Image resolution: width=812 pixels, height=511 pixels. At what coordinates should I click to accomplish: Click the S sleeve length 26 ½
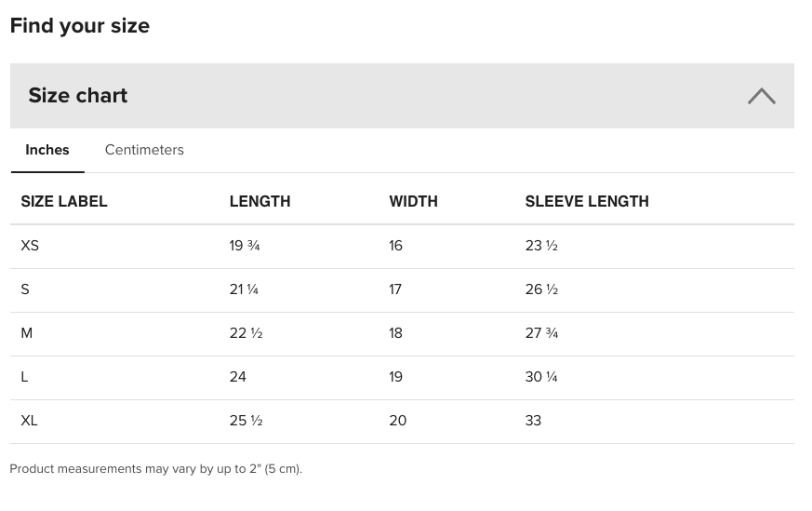(x=541, y=289)
